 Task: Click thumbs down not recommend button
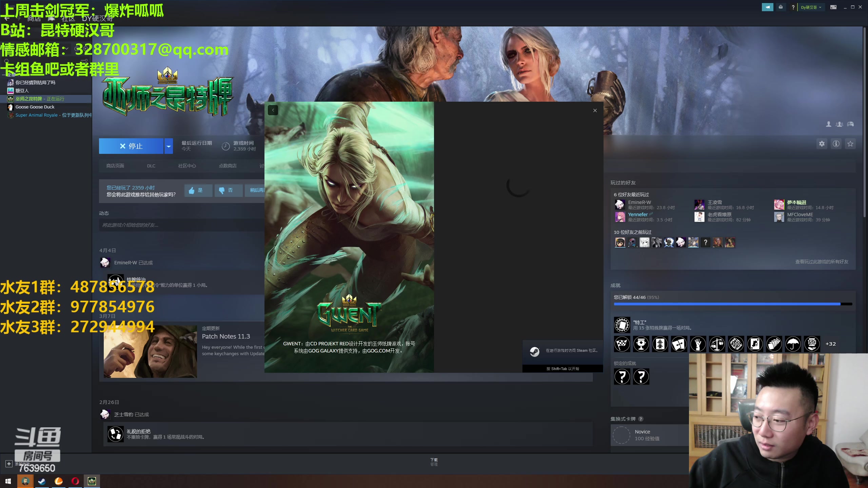pos(228,190)
